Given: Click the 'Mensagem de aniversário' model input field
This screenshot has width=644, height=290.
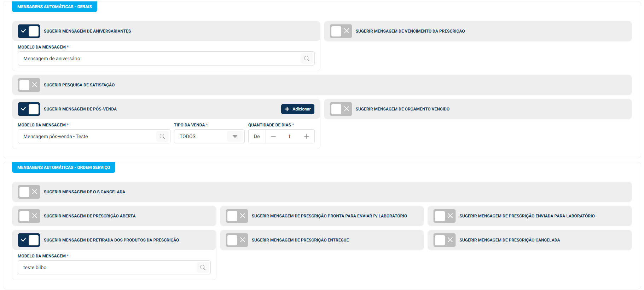Looking at the screenshot, I should click(159, 59).
